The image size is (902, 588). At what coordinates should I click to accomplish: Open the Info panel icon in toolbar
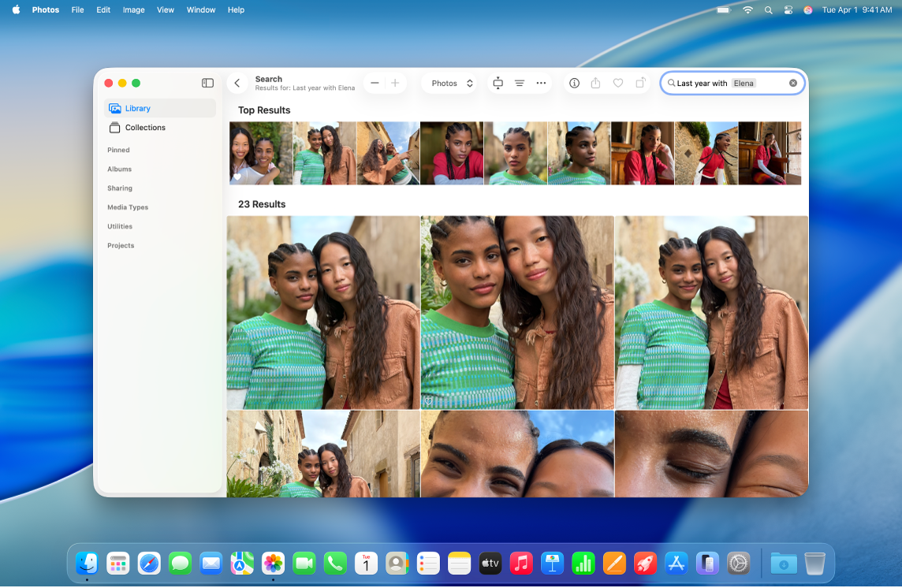[x=574, y=83]
